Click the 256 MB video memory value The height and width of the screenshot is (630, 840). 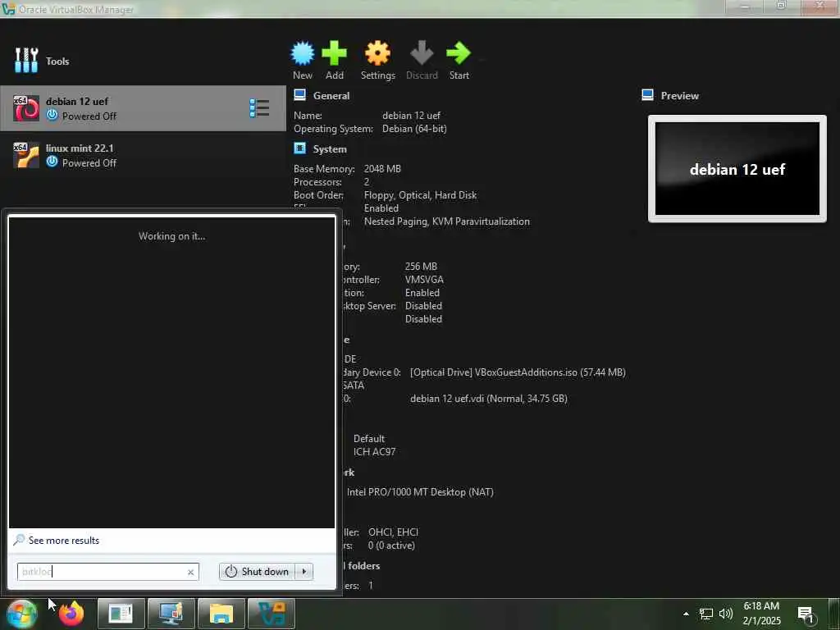point(421,267)
